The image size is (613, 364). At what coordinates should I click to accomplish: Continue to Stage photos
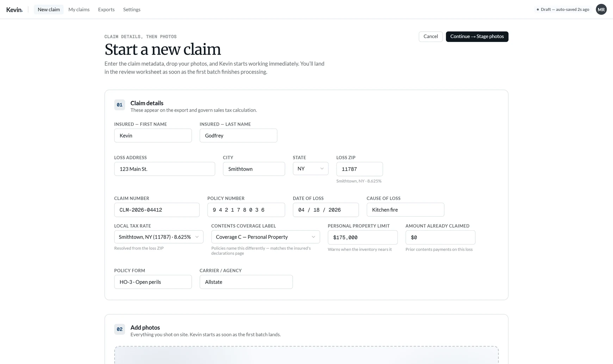click(x=477, y=37)
